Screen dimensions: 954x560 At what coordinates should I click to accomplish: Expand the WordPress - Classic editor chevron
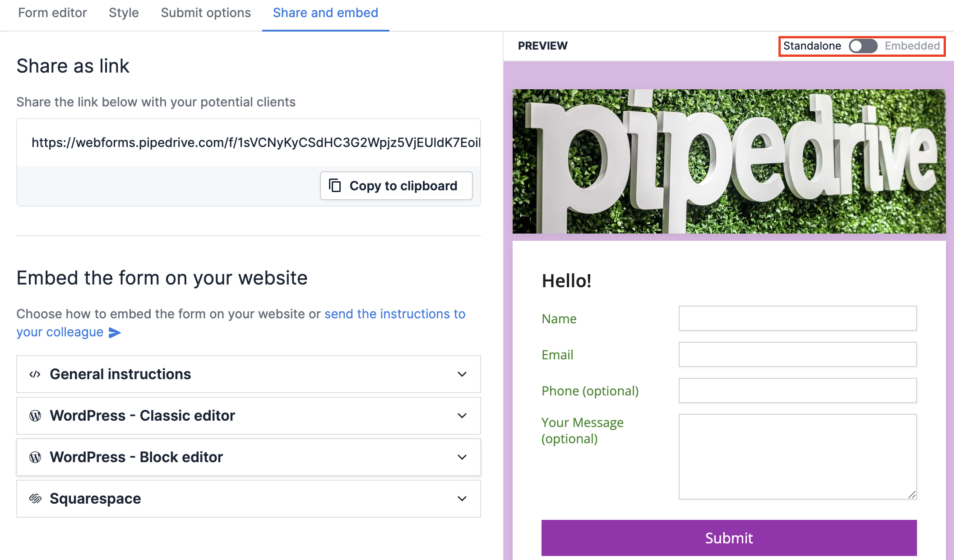click(462, 416)
